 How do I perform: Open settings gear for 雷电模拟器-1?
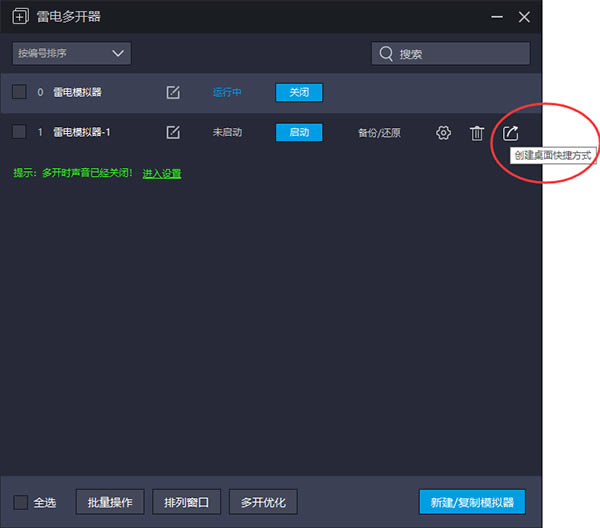click(x=443, y=133)
